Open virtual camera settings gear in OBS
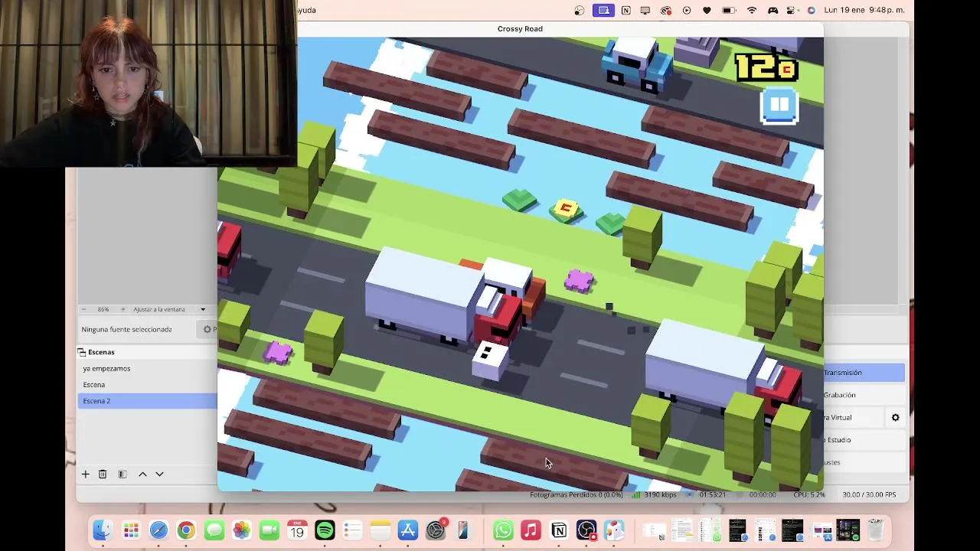The height and width of the screenshot is (551, 980). (x=895, y=417)
